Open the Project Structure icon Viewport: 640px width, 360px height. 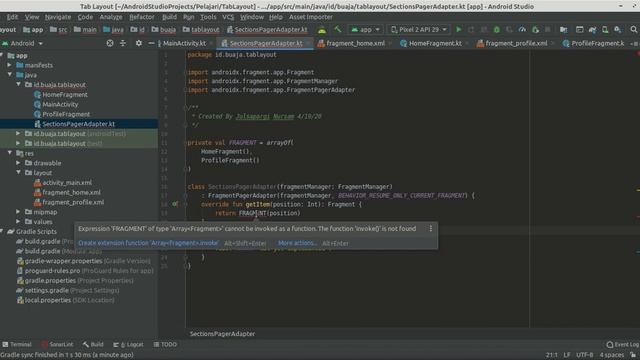[563, 29]
